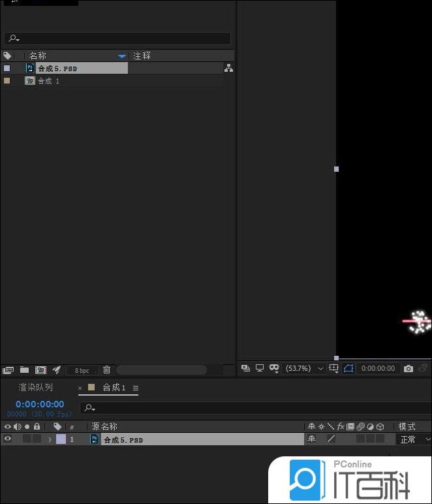
Task: Click the blue 0:00:00:00 timeline timecode
Action: (40, 404)
